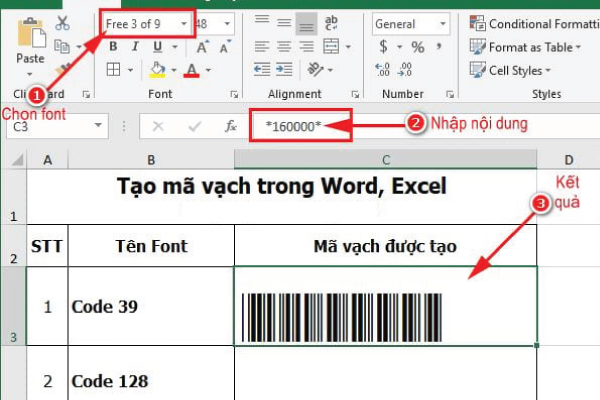Cut selection with scissors icon
The height and width of the screenshot is (400, 600).
pyautogui.click(x=62, y=23)
